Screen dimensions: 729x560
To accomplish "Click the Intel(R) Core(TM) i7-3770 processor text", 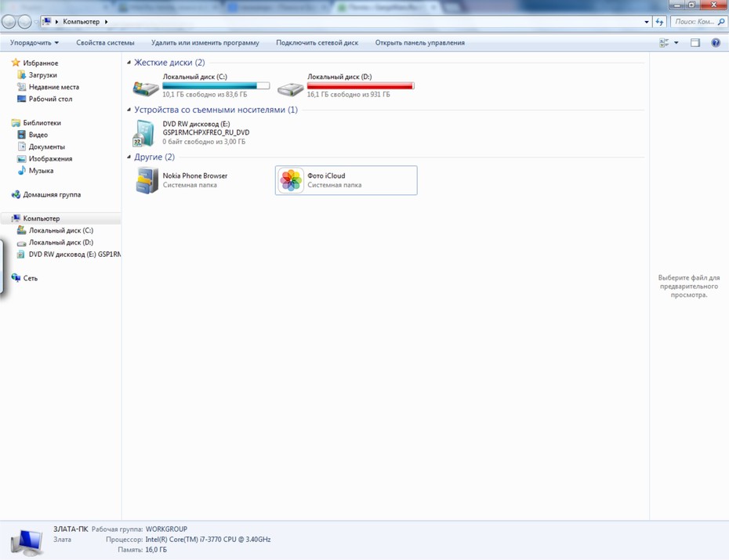I will (x=208, y=540).
